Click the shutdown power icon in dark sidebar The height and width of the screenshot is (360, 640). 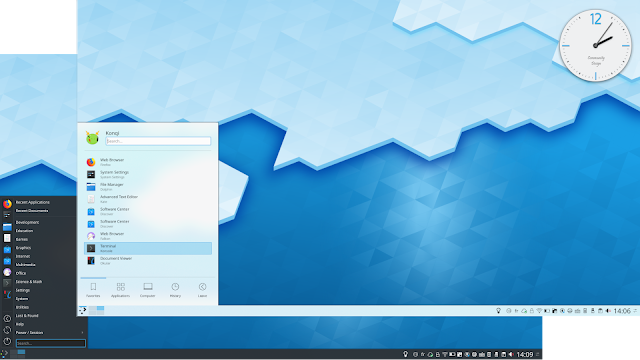7,341
